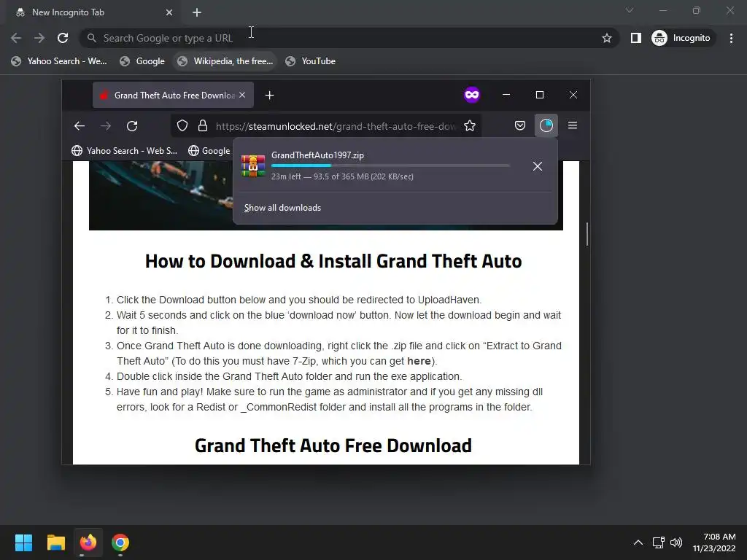Open Wikipedia bookmark in Chrome
747x560 pixels.
click(x=225, y=61)
